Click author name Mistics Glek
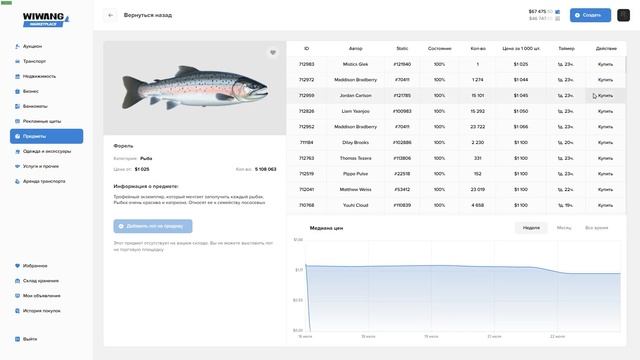Image resolution: width=640 pixels, height=360 pixels. point(356,64)
